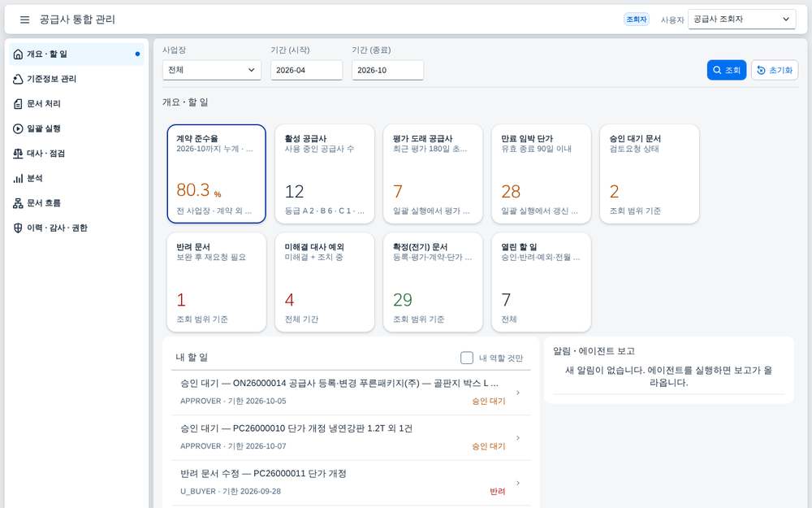Click the 조회 search button label
812x508 pixels.
(732, 70)
